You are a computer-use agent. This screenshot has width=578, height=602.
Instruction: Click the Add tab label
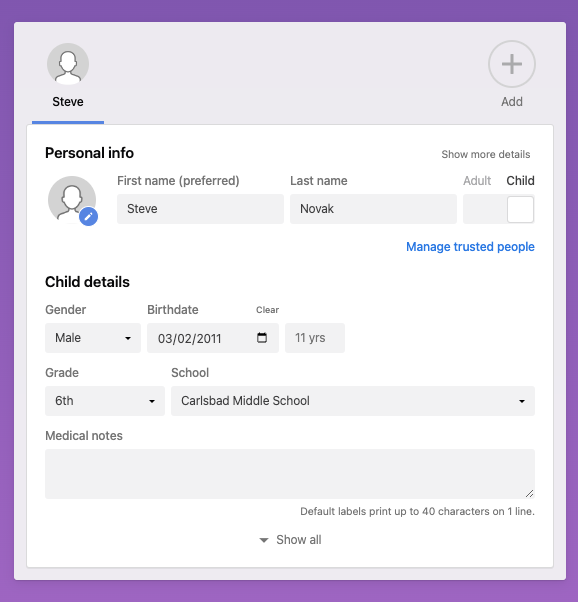tap(512, 102)
